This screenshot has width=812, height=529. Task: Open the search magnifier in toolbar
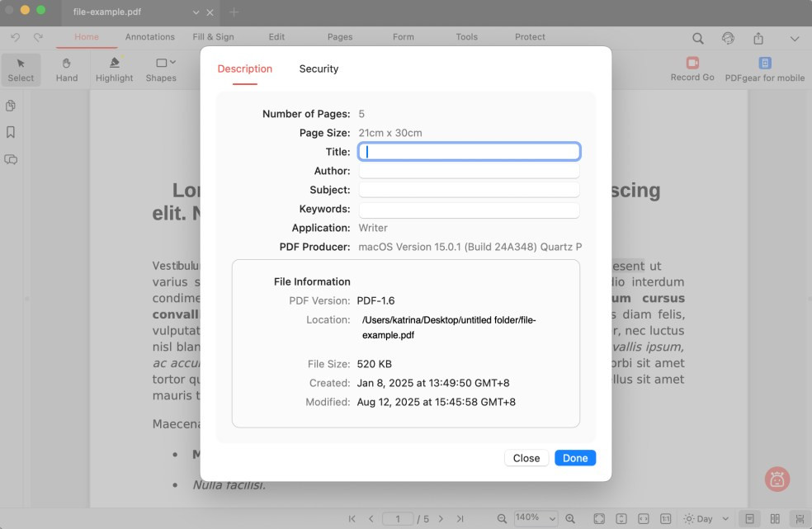pyautogui.click(x=697, y=38)
